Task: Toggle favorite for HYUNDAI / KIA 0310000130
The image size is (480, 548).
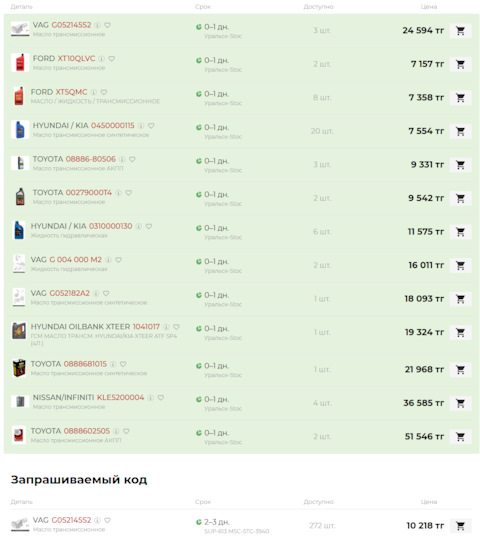Action: [149, 226]
